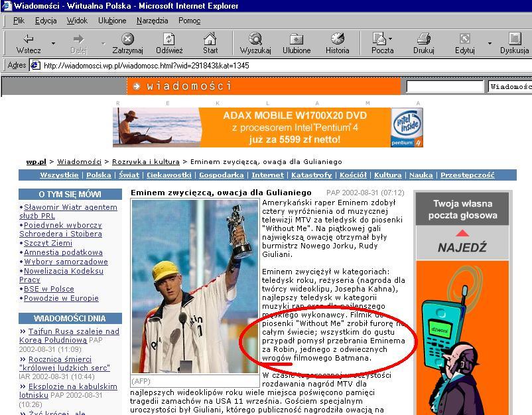The image size is (532, 415).
Task: Open the Amnestia podatkowa topic link
Action: 63,252
